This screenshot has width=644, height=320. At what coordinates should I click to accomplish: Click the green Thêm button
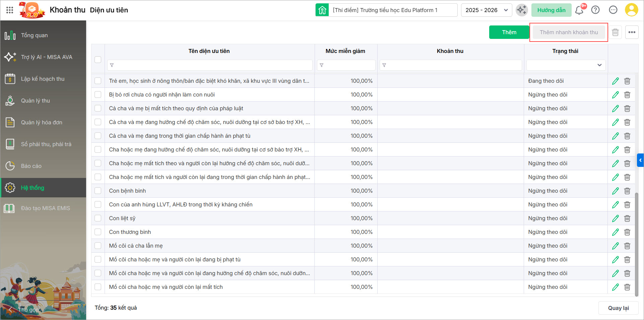pyautogui.click(x=509, y=32)
